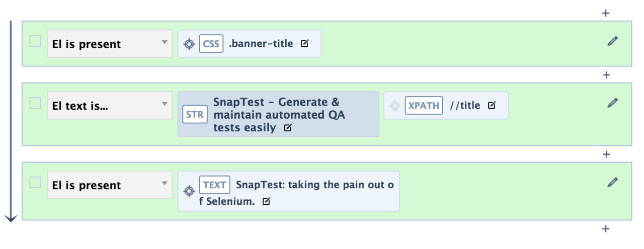The image size is (644, 249).
Task: Click the STR value field with SnapTest title
Action: 278,114
